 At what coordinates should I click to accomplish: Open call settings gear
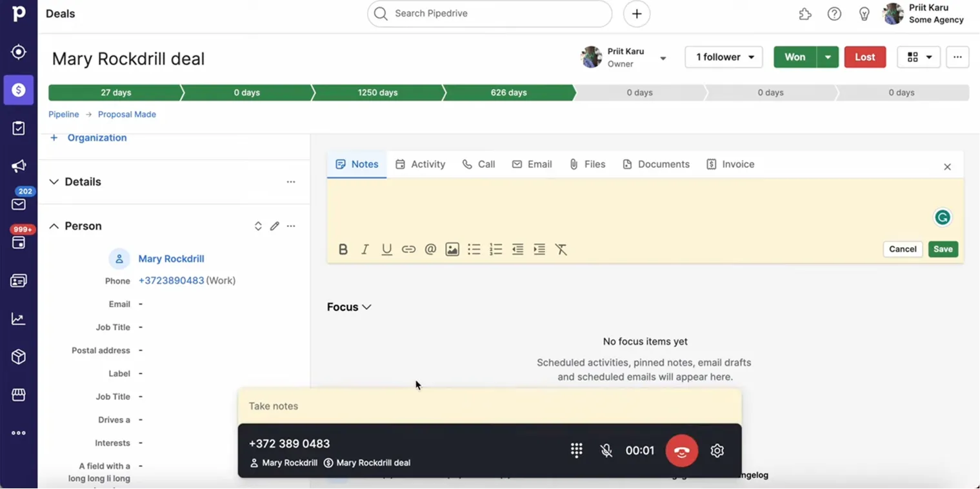(717, 450)
